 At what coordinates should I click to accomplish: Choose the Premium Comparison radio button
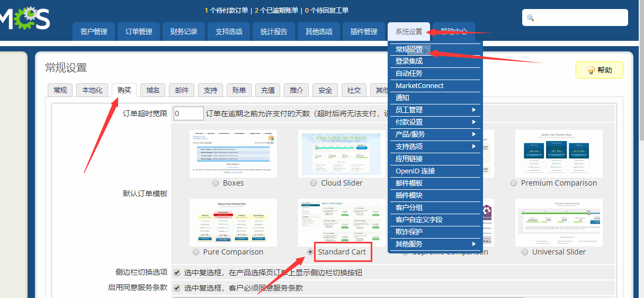tap(514, 183)
